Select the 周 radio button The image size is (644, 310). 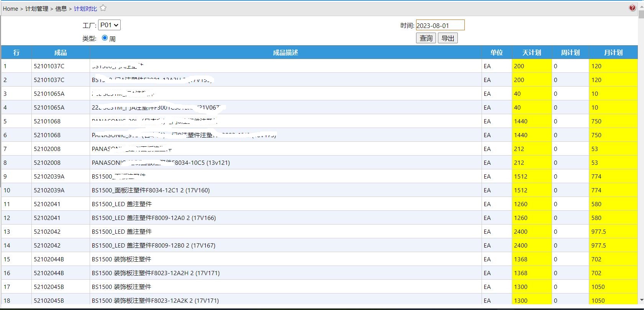pos(105,38)
